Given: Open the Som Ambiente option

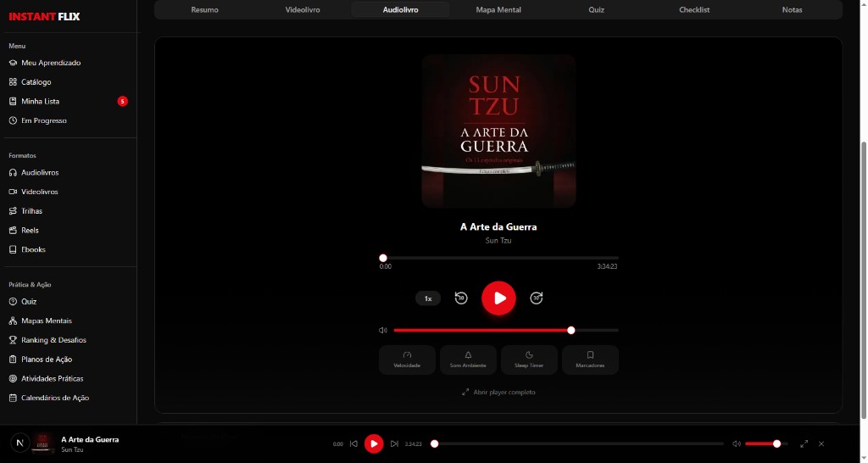Looking at the screenshot, I should point(468,360).
